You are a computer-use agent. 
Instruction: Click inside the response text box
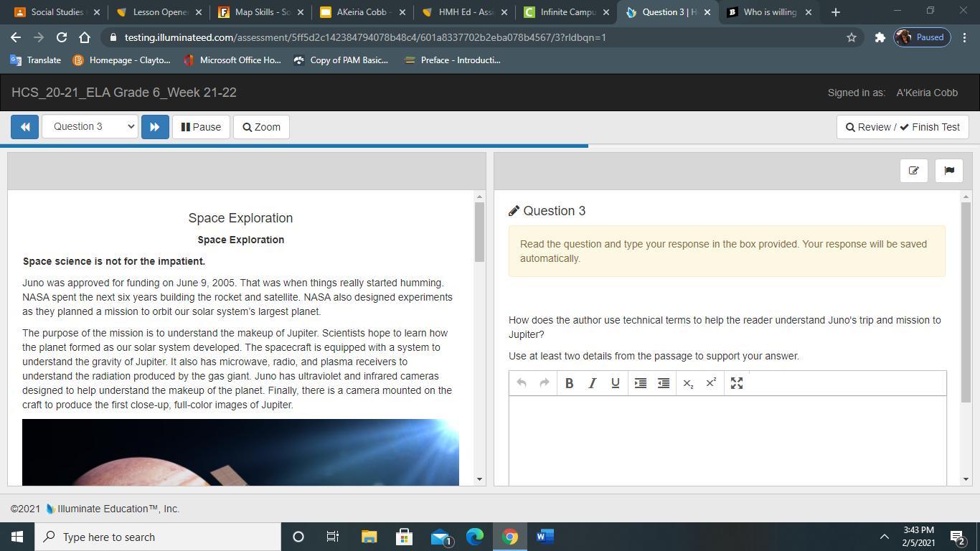click(727, 438)
